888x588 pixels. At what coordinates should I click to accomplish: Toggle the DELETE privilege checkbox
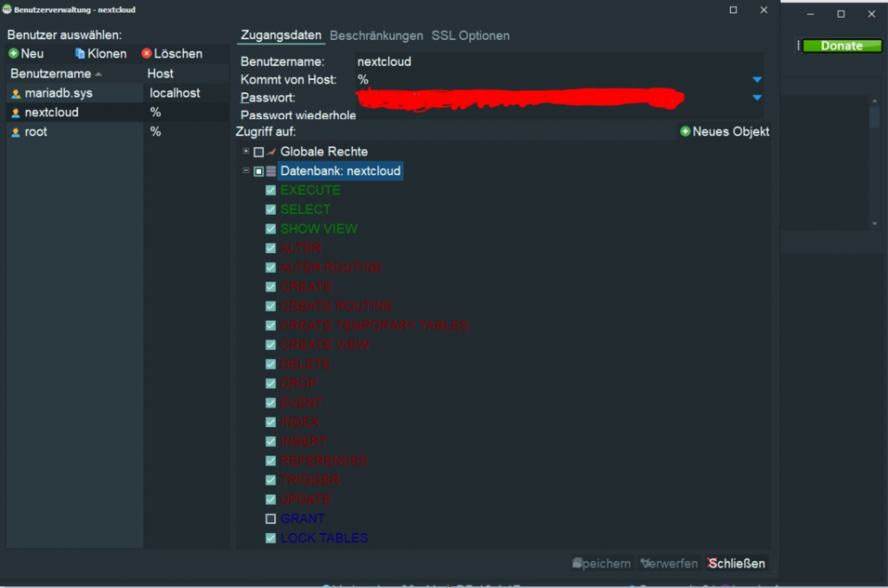click(271, 364)
